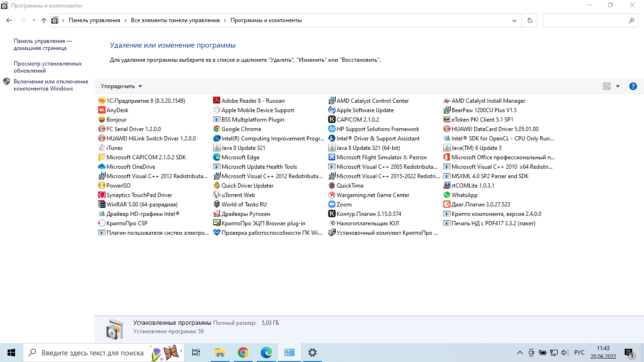Select the Java 8 Update 321 (64-bit) icon
644x362 pixels.
point(332,148)
